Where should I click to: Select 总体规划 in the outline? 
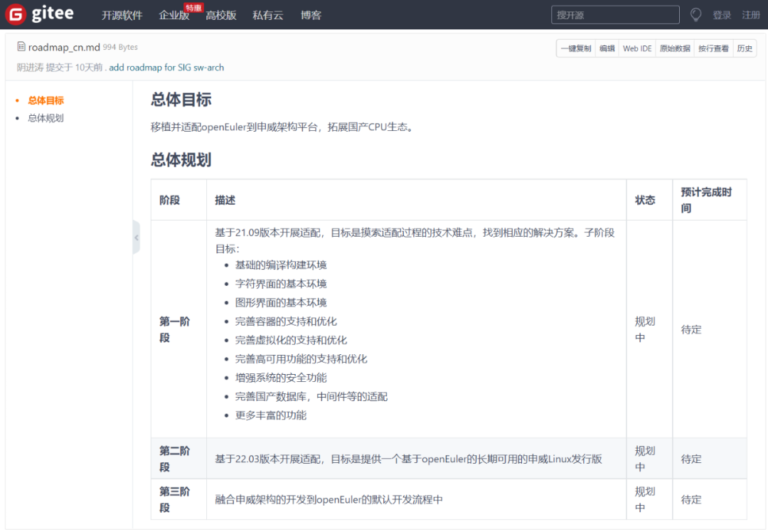[46, 118]
